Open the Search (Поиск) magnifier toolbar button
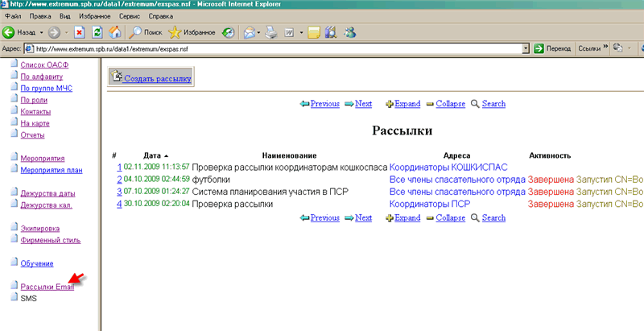 146,32
